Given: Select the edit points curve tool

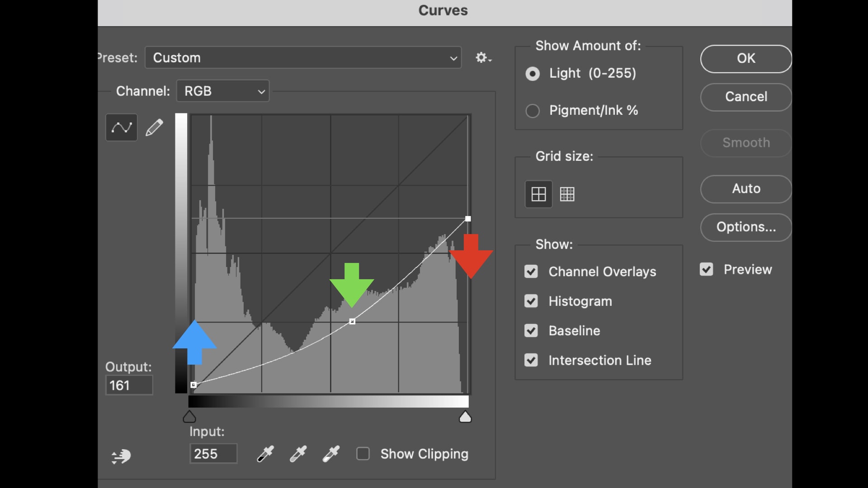Looking at the screenshot, I should (121, 127).
